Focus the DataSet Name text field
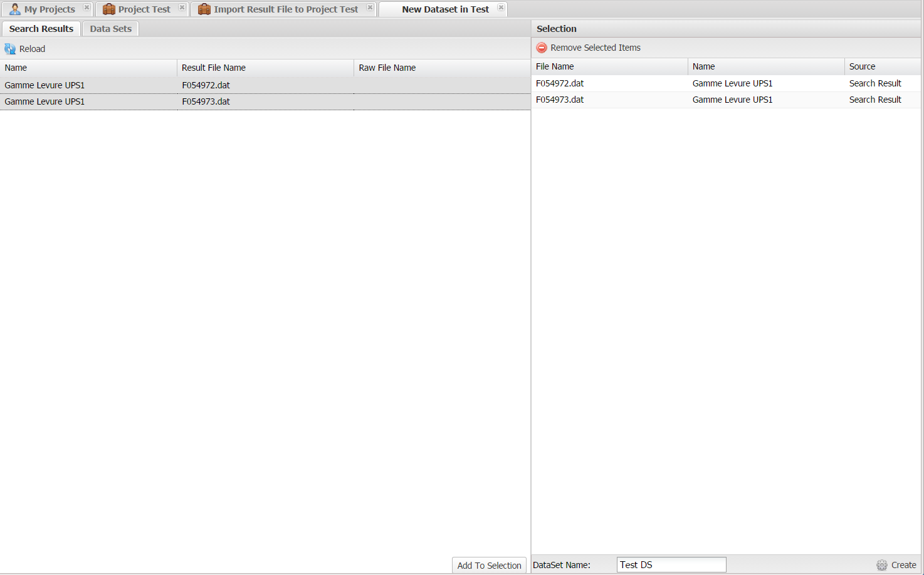 (x=671, y=565)
